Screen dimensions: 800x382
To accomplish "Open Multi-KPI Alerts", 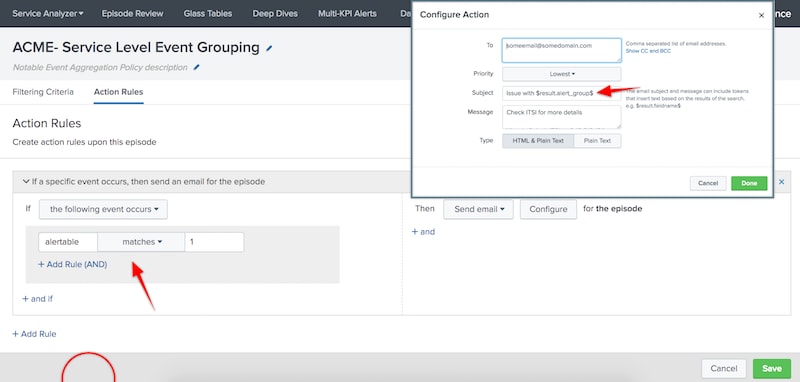I will 347,14.
